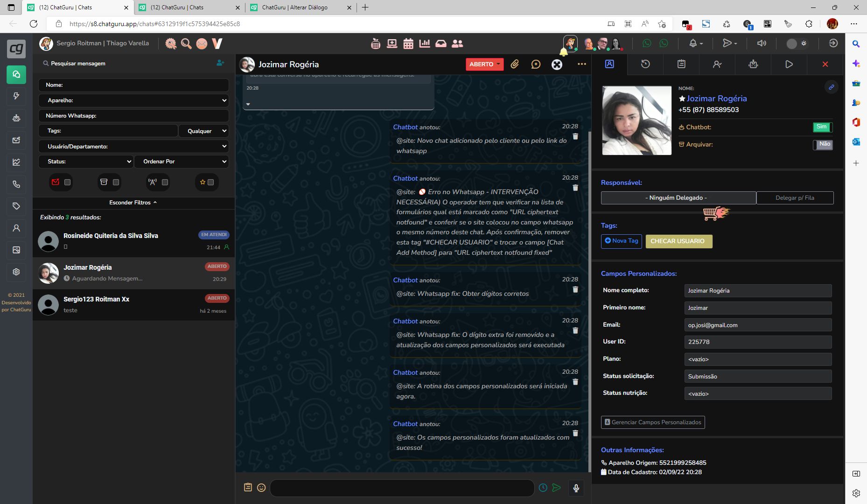
Task: Click the tags icon in left sidebar
Action: point(16,206)
